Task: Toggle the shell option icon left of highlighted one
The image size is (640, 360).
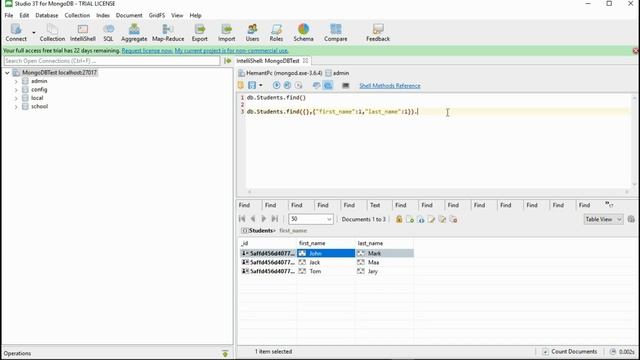Action: tap(316, 85)
